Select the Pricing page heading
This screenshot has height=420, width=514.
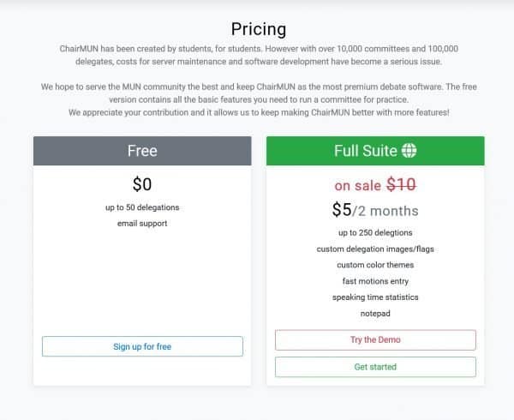[258, 31]
